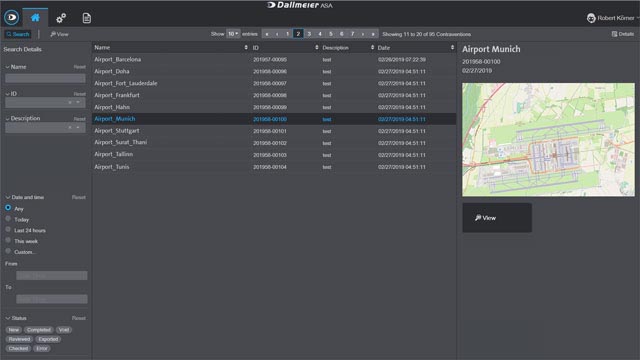640x360 pixels.
Task: Open the document report icon
Action: [x=87, y=18]
